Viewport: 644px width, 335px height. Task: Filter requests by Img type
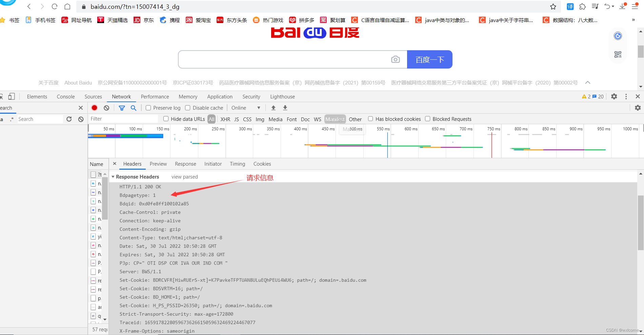coord(260,119)
